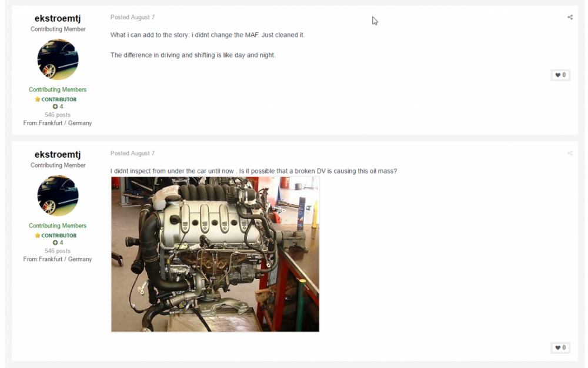Image resolution: width=588 pixels, height=368 pixels.
Task: Click Contributor star badge in first post
Action: tap(55, 100)
